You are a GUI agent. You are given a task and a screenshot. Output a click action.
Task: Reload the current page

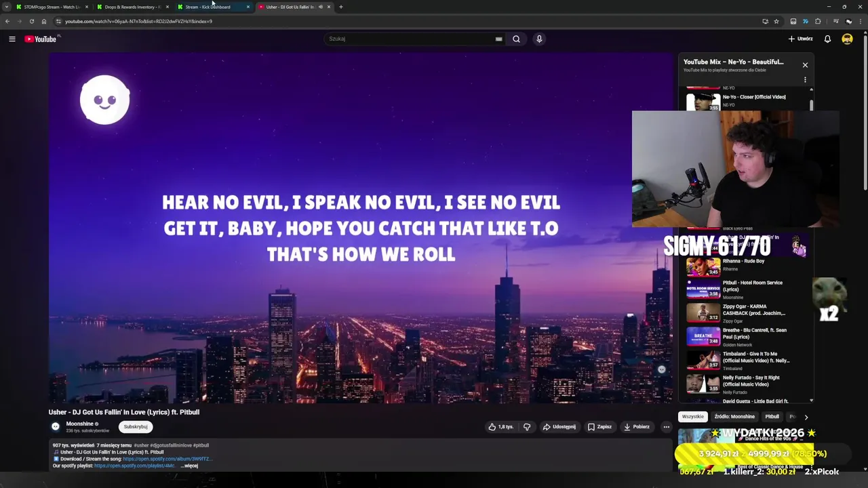pos(31,21)
